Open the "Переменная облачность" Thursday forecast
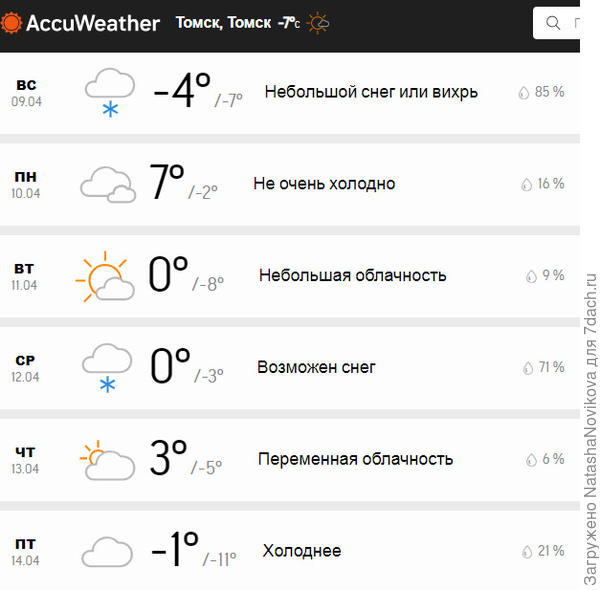The height and width of the screenshot is (590, 600). coord(355,459)
